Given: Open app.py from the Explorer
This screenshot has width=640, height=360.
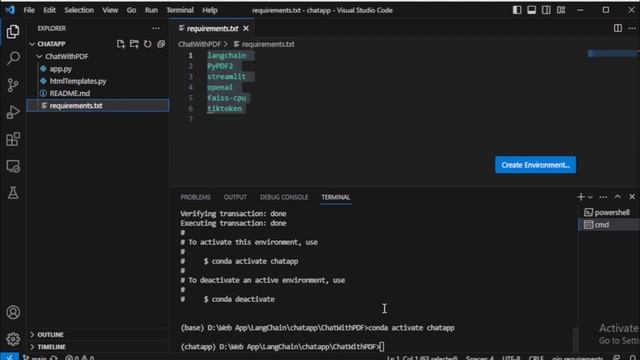Looking at the screenshot, I should (60, 69).
